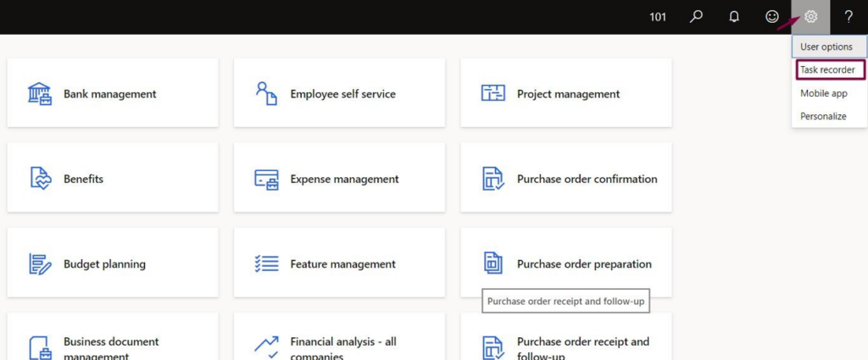Open the Bank management workspace tile
This screenshot has height=360, width=868.
click(113, 93)
